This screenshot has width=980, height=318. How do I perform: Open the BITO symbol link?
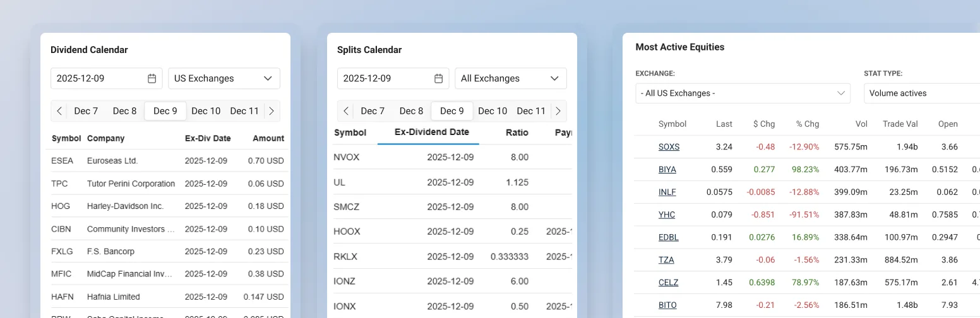tap(667, 305)
